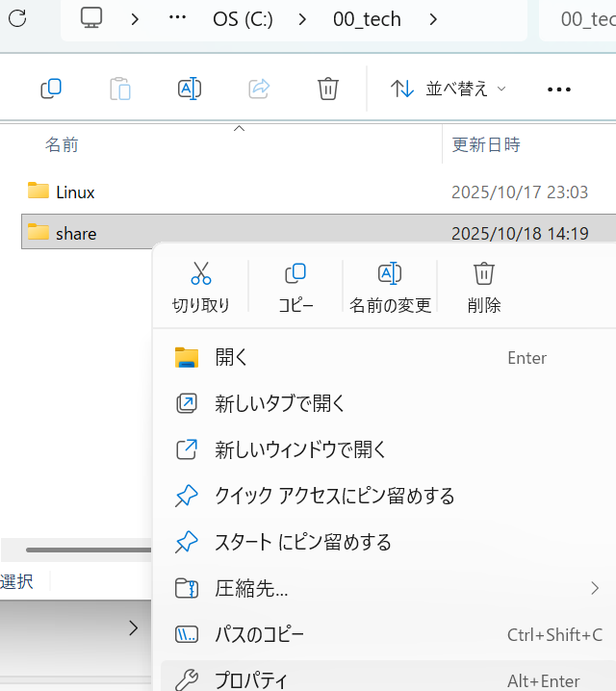Select 新しいタブで開く menu entry
Screen dimensions: 616x691
pos(384,403)
